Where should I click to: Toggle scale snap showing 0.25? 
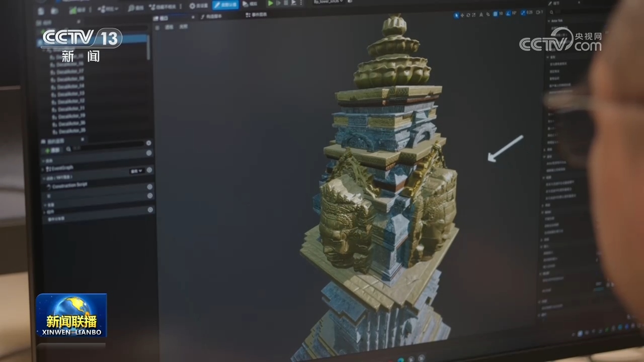527,13
